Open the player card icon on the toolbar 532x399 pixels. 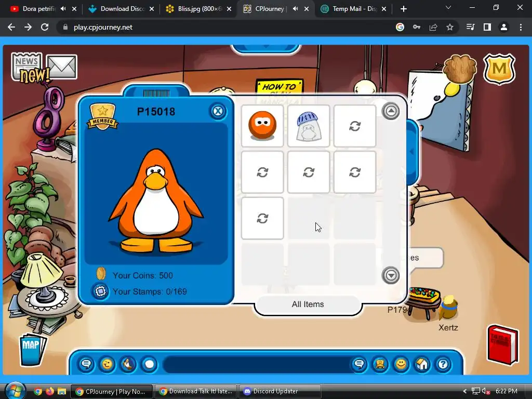pos(380,364)
